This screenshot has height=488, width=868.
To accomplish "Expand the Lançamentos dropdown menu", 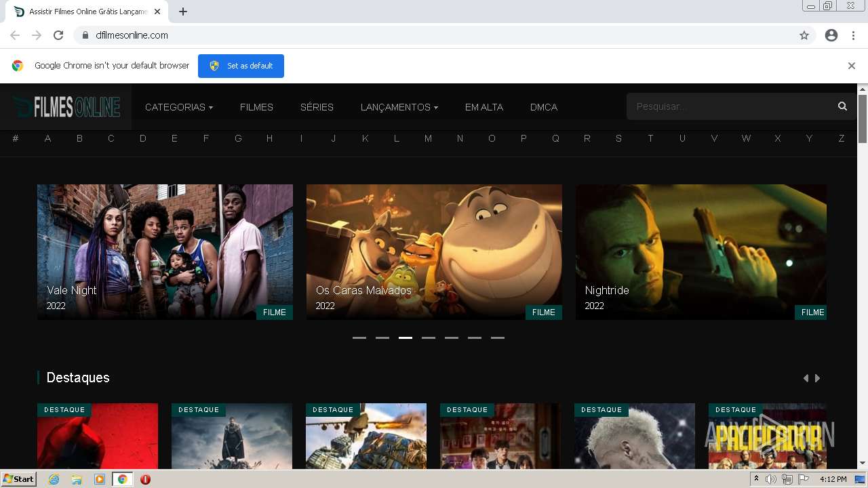I will 399,107.
